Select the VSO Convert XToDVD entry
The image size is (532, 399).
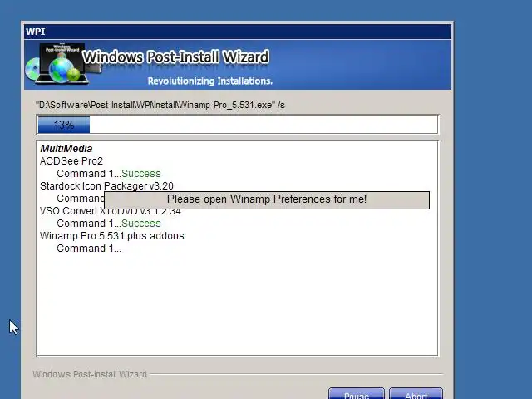(111, 211)
